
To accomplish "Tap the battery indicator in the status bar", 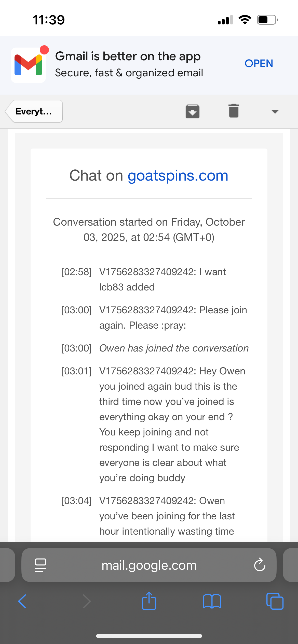I will point(267,20).
